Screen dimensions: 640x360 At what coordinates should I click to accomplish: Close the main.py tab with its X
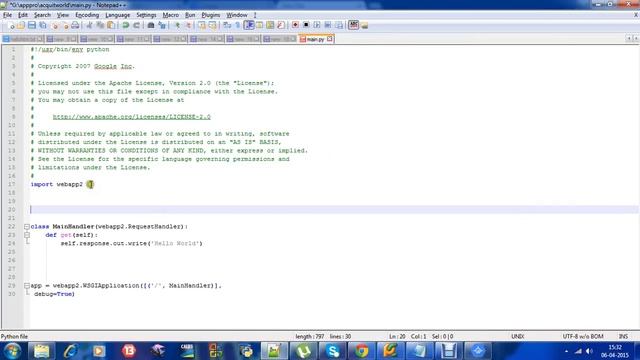tap(330, 39)
